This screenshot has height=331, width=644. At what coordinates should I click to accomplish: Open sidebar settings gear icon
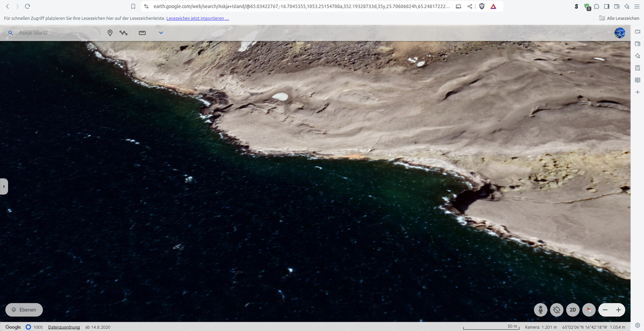coord(637,325)
